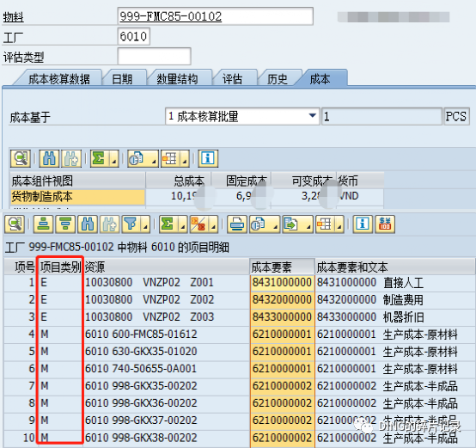Image resolution: width=476 pixels, height=448 pixels.
Task: Click cost element cell 8431000000
Action: pyautogui.click(x=283, y=283)
